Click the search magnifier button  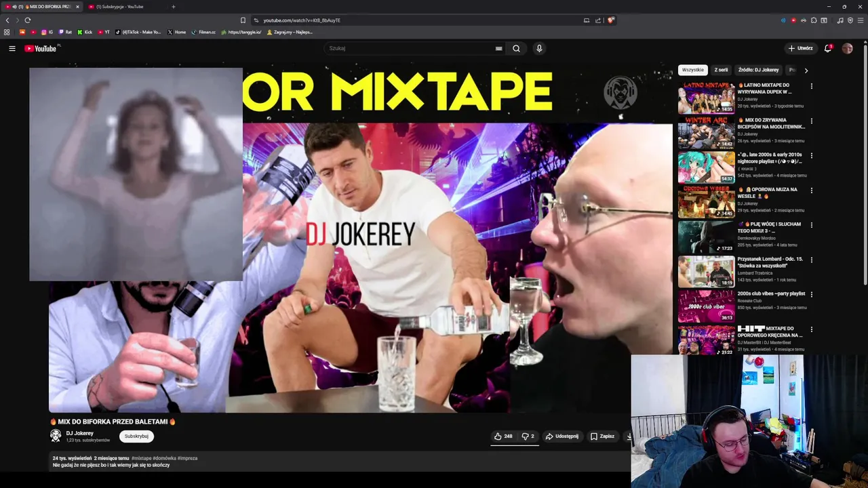(516, 48)
